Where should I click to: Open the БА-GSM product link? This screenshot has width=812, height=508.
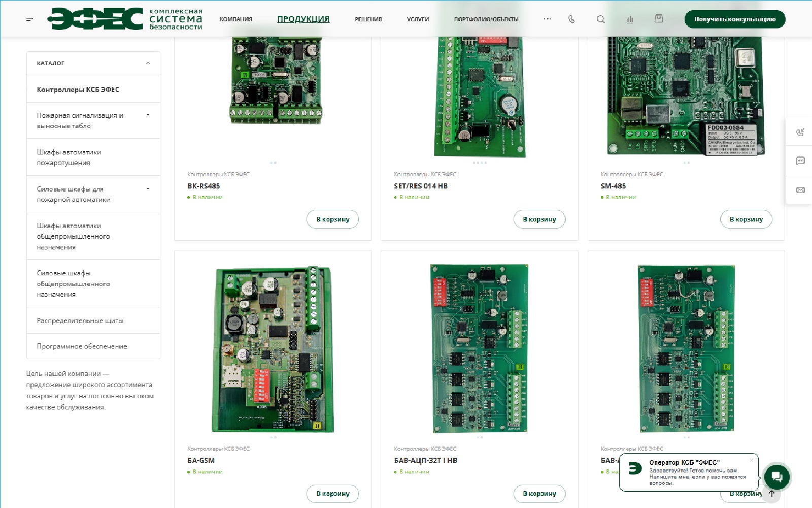tap(201, 460)
